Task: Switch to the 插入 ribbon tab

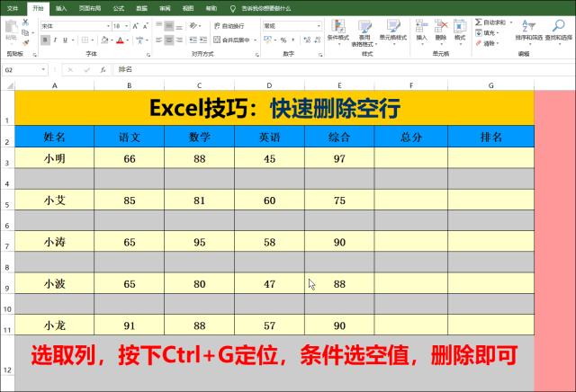Action: (x=61, y=8)
